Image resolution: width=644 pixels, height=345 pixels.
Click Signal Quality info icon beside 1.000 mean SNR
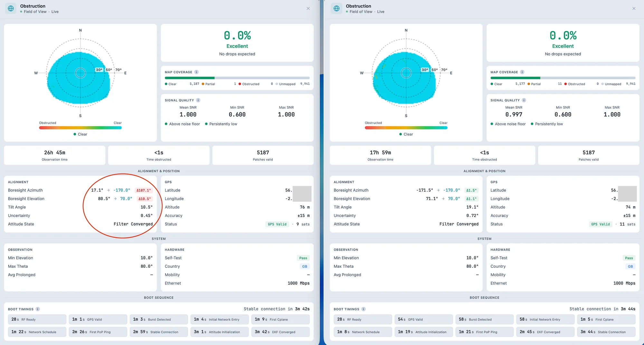pos(198,100)
